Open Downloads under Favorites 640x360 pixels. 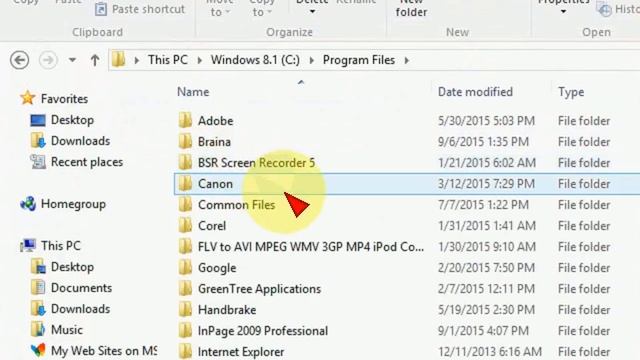pos(80,141)
